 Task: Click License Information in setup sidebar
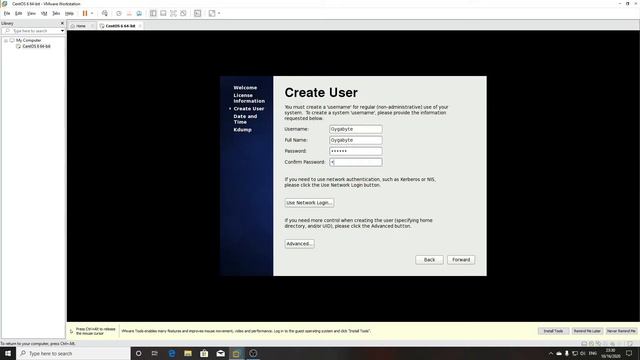(x=249, y=98)
